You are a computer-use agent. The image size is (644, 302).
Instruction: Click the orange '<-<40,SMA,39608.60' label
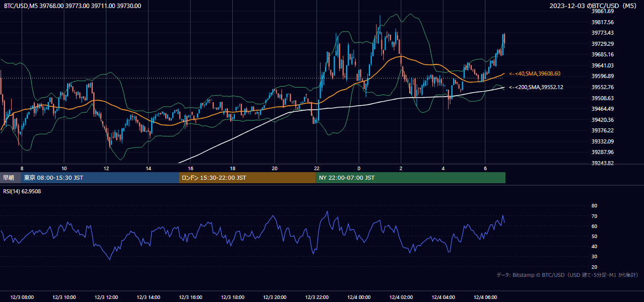(535, 73)
